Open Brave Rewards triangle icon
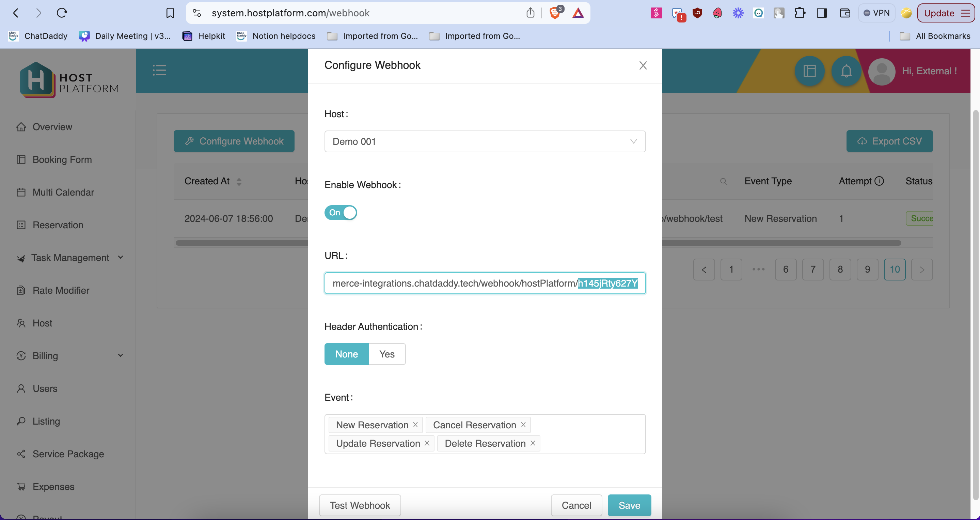The width and height of the screenshot is (980, 520). pos(578,13)
